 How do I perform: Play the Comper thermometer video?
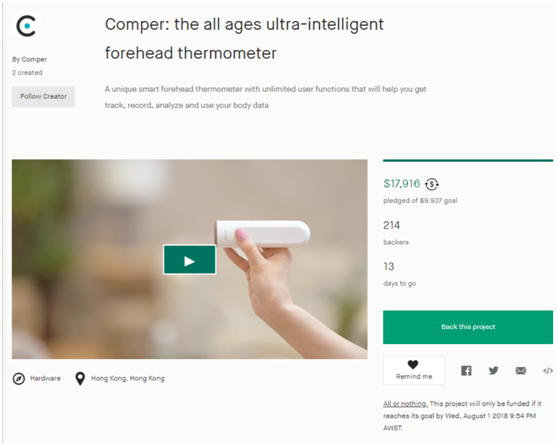coord(189,260)
